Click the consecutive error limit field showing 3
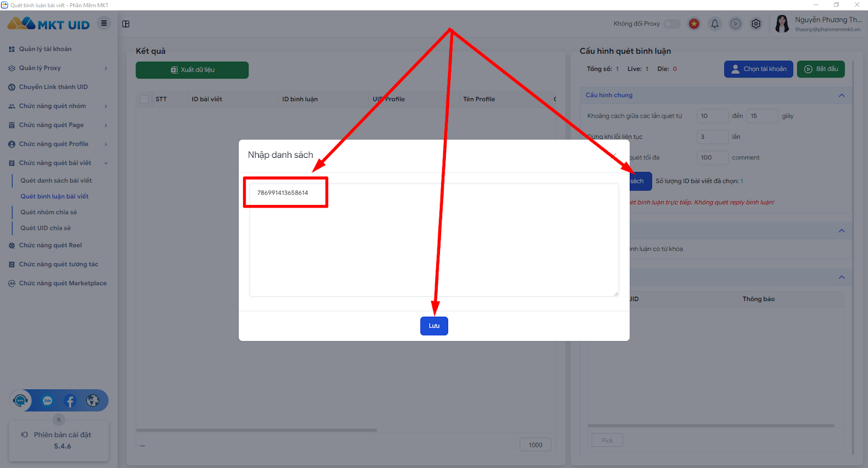Image resolution: width=868 pixels, height=468 pixels. click(x=712, y=137)
